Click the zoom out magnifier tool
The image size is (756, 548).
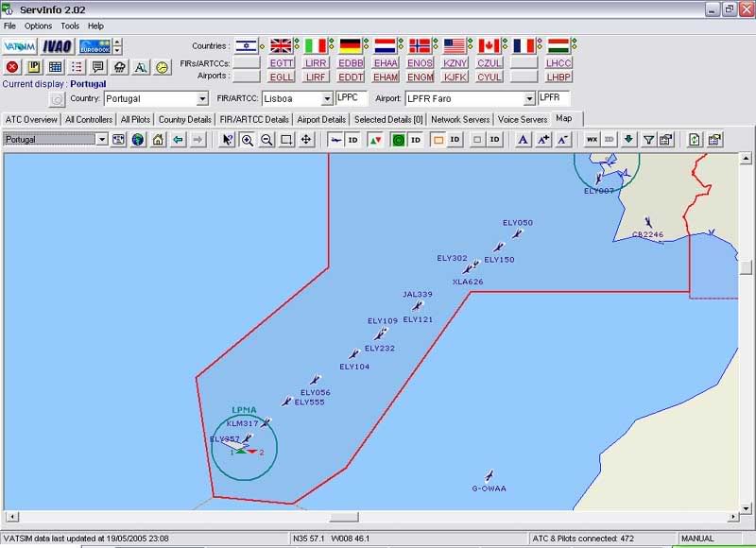coord(266,140)
